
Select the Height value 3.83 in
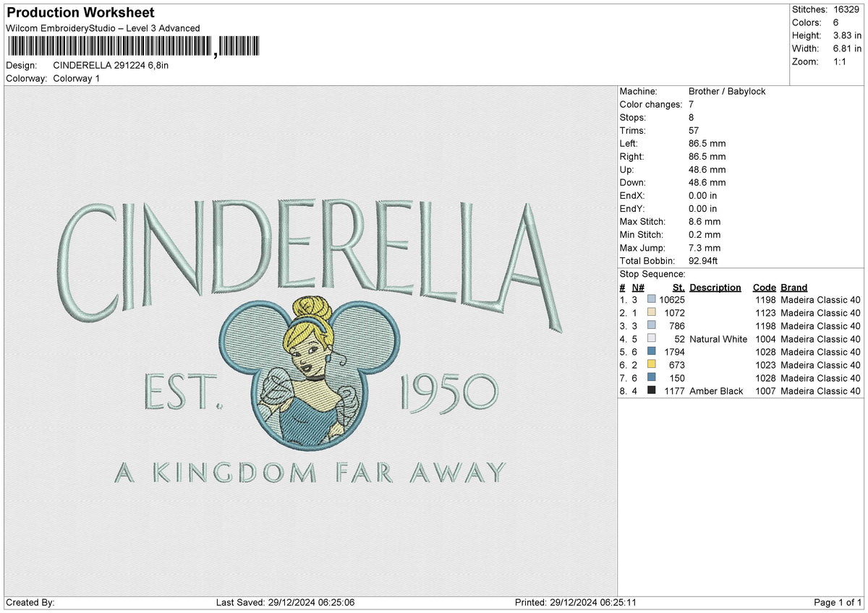click(x=847, y=35)
